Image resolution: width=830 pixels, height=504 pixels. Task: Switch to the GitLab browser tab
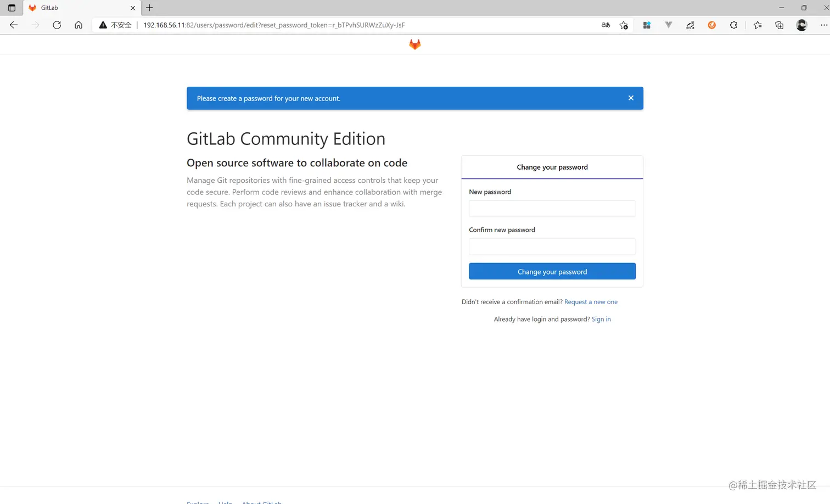[x=77, y=8]
